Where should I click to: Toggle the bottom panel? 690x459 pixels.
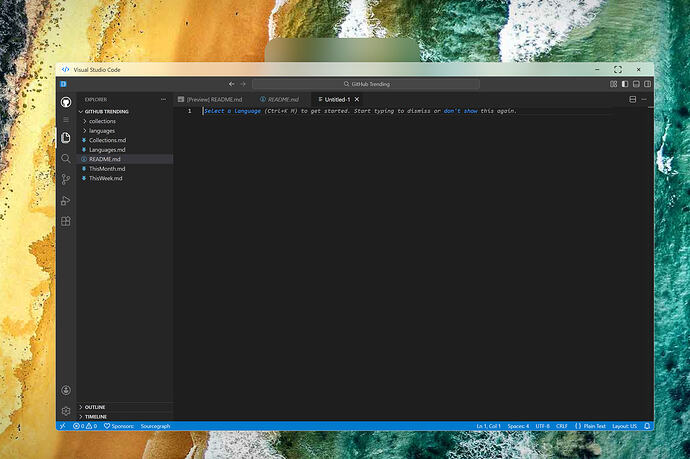636,84
